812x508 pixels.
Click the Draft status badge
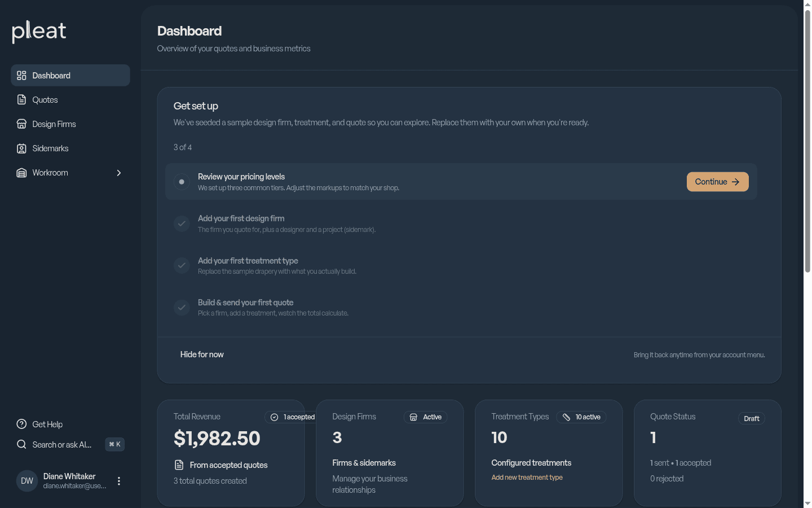click(752, 418)
